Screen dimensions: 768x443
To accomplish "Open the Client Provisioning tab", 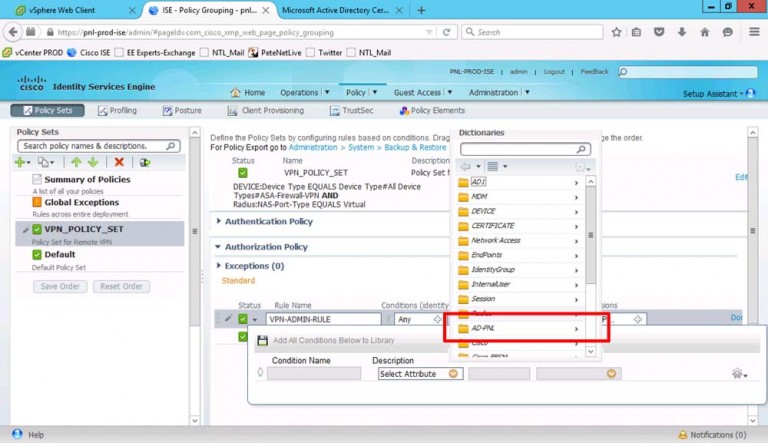I will (x=266, y=110).
